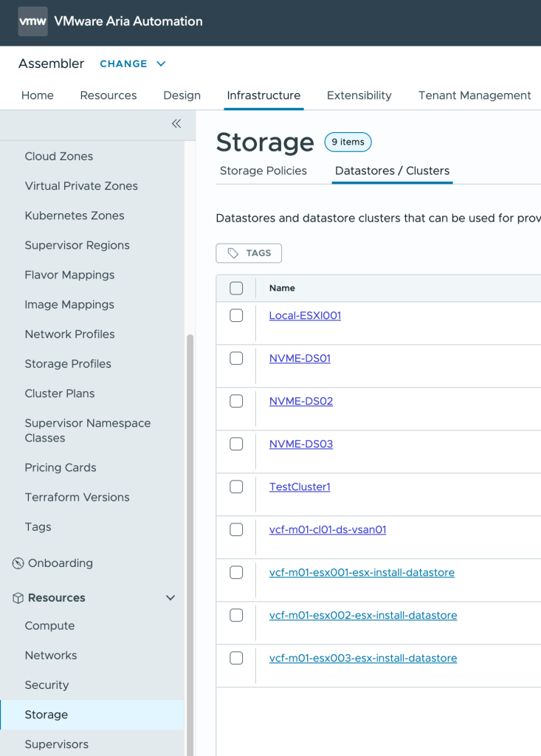
Task: Check the box for Local-ESXI001
Action: point(236,315)
